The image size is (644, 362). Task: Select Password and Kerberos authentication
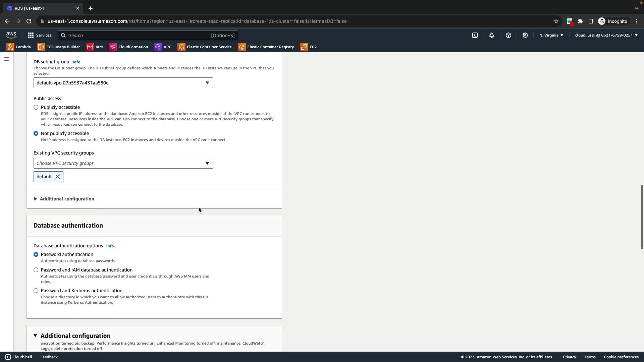[x=36, y=291]
